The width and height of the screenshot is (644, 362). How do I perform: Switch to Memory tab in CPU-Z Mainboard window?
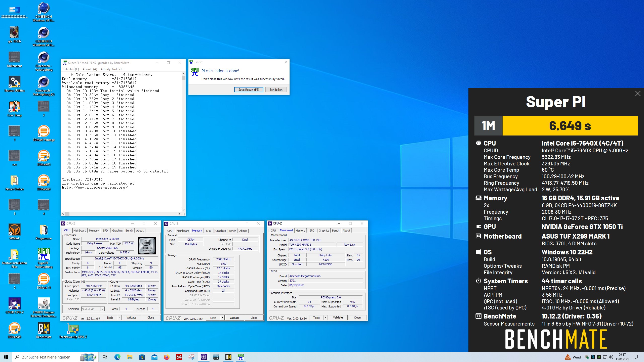(300, 231)
